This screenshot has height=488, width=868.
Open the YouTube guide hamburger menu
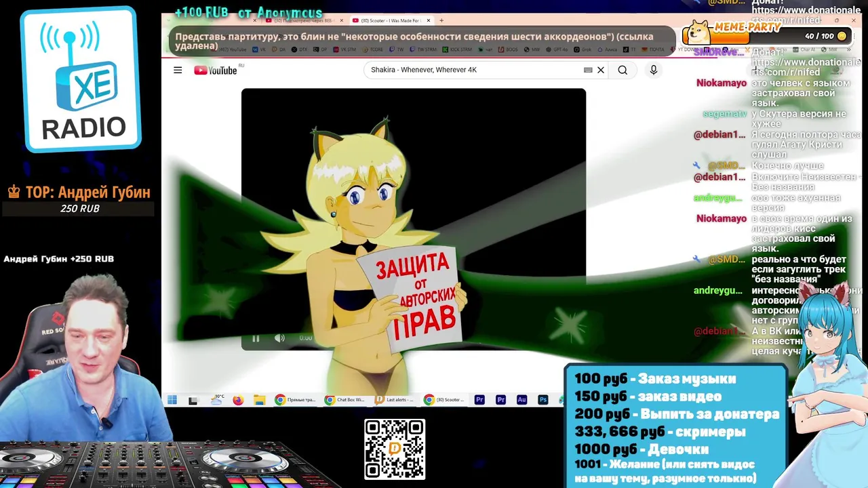click(x=178, y=70)
